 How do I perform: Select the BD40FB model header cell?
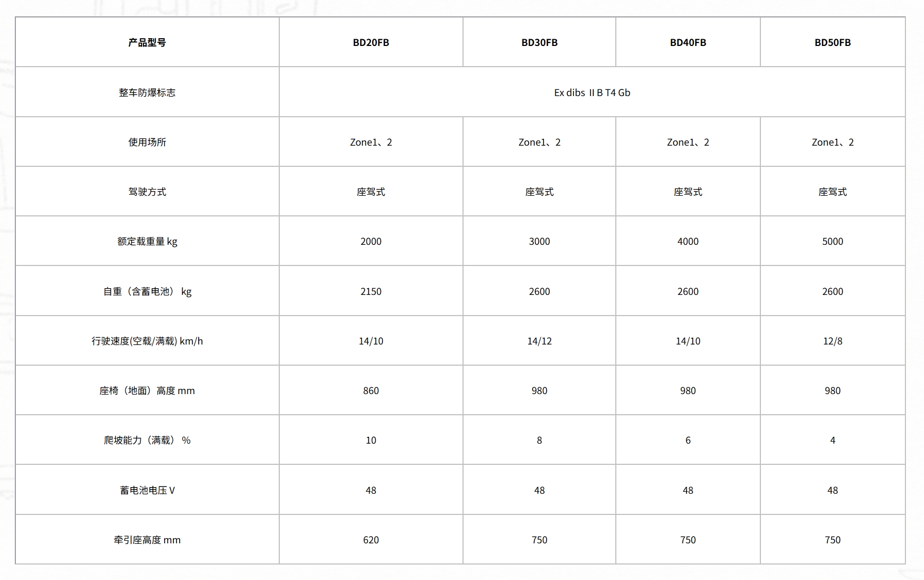tap(688, 42)
